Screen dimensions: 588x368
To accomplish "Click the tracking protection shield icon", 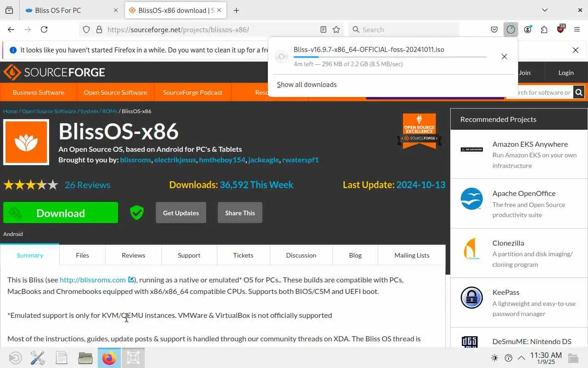I will (x=86, y=29).
